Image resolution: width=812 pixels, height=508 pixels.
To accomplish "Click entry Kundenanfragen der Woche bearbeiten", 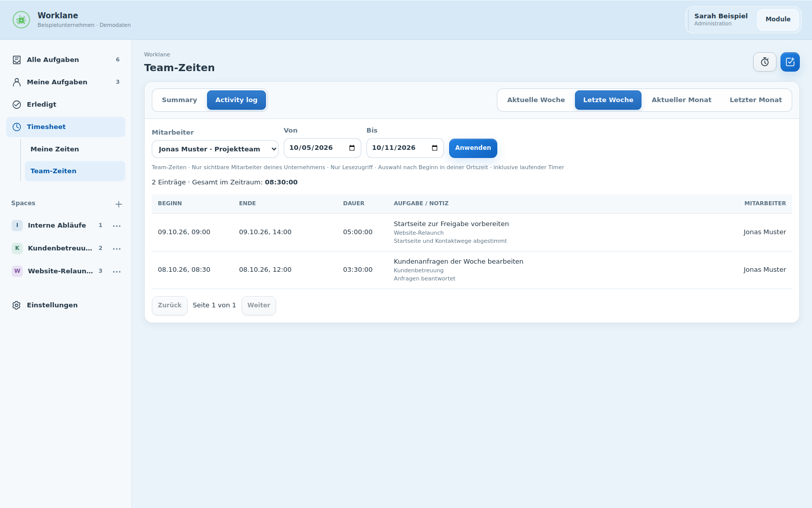I will coord(458,262).
